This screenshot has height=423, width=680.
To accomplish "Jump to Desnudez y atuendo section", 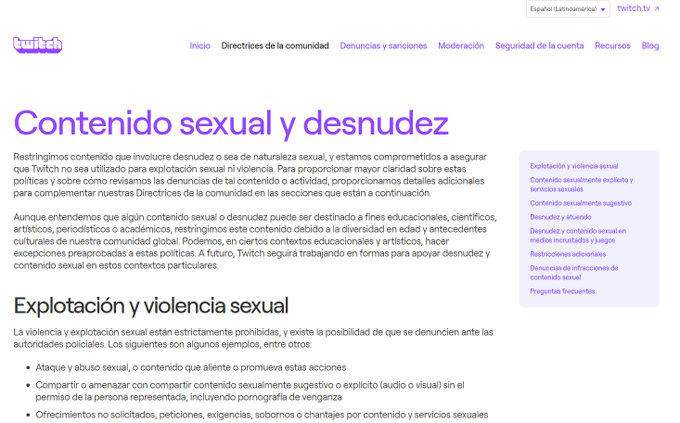I will [560, 217].
